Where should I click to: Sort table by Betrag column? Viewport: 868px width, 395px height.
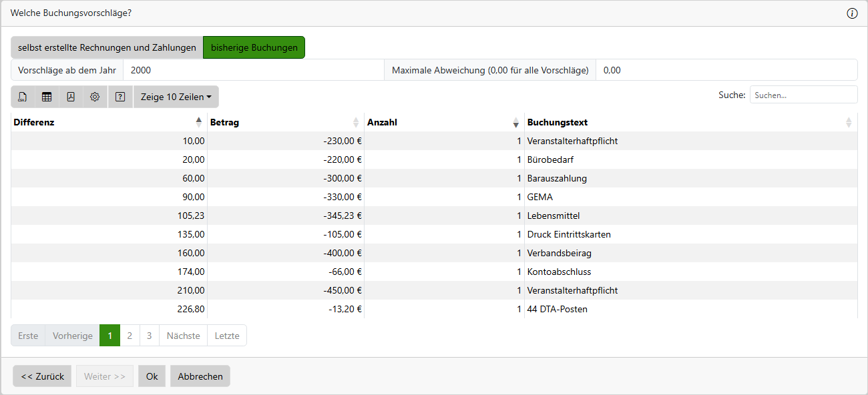355,122
